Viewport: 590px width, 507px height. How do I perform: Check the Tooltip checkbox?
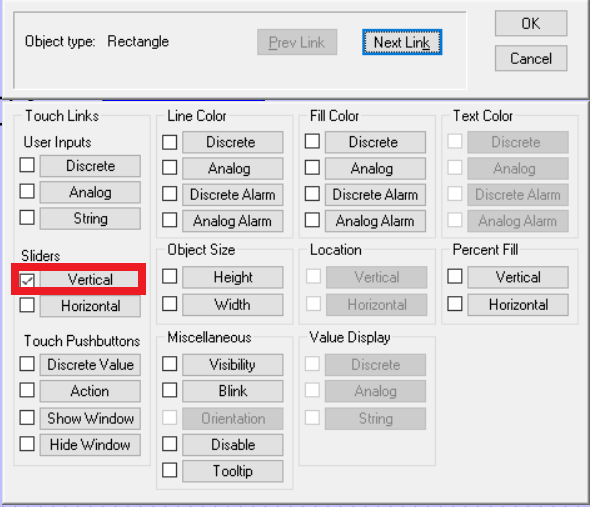click(170, 470)
